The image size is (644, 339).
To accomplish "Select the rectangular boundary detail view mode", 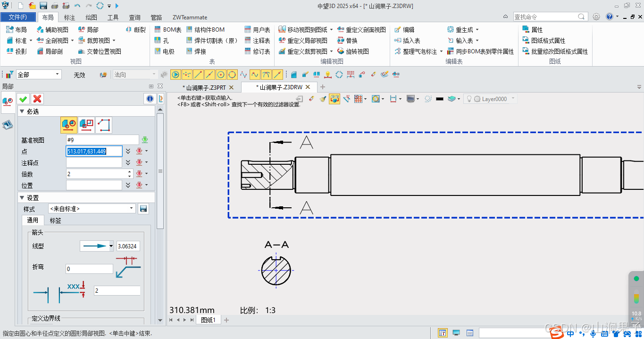I will tap(86, 125).
